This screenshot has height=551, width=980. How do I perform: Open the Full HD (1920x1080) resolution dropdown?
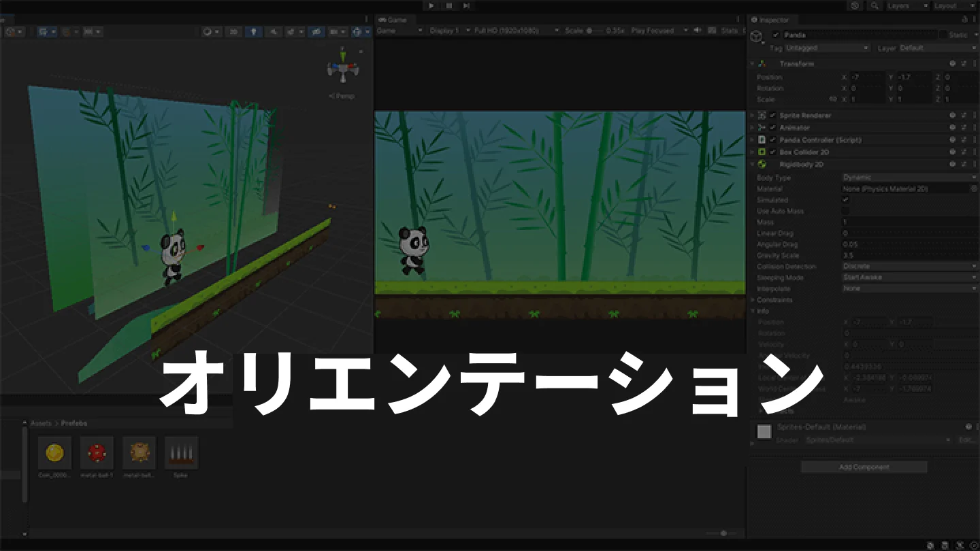[517, 31]
